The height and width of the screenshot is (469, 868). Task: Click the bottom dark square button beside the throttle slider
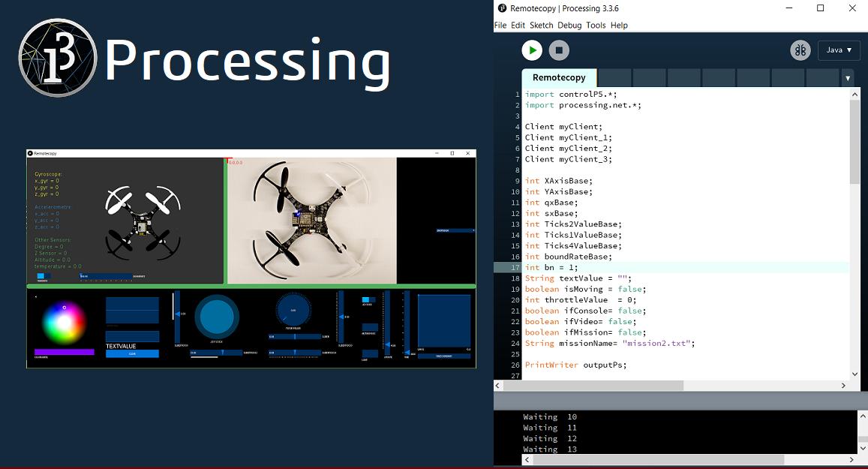tap(370, 353)
